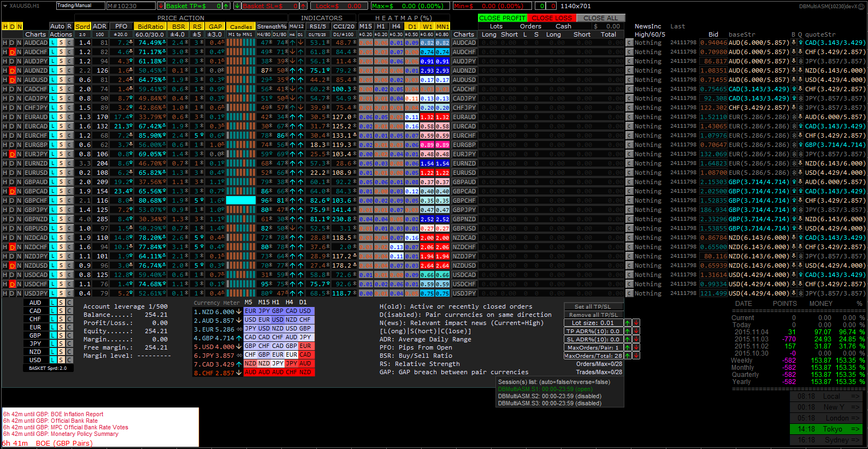This screenshot has width=868, height=449.
Task: Toggle N filter in column header
Action: pyautogui.click(x=19, y=26)
